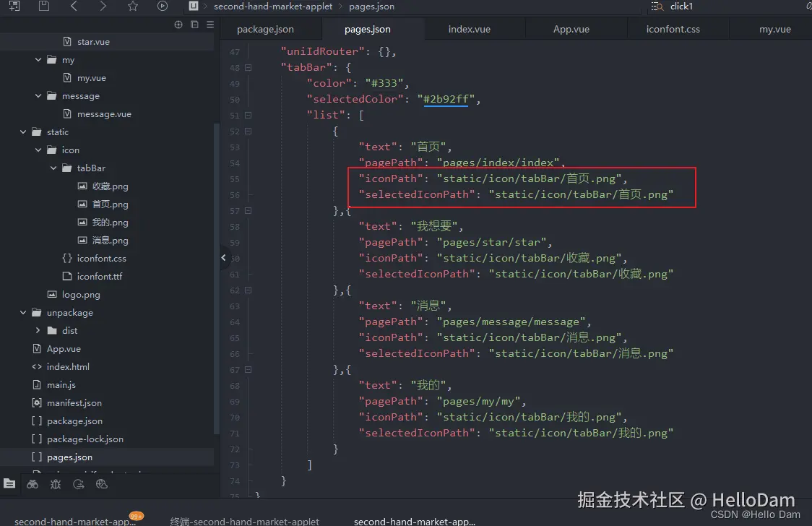812x526 pixels.
Task: Switch to the my.vue editor tab
Action: click(774, 30)
